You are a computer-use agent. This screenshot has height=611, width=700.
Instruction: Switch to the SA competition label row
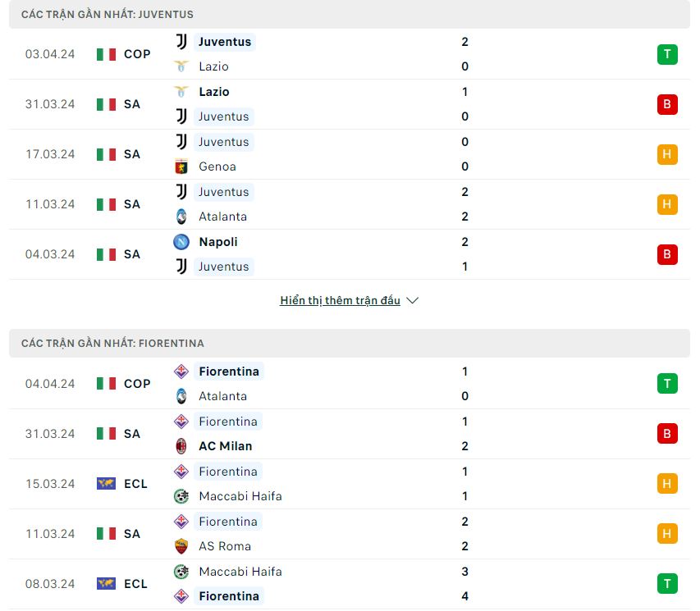point(131,104)
